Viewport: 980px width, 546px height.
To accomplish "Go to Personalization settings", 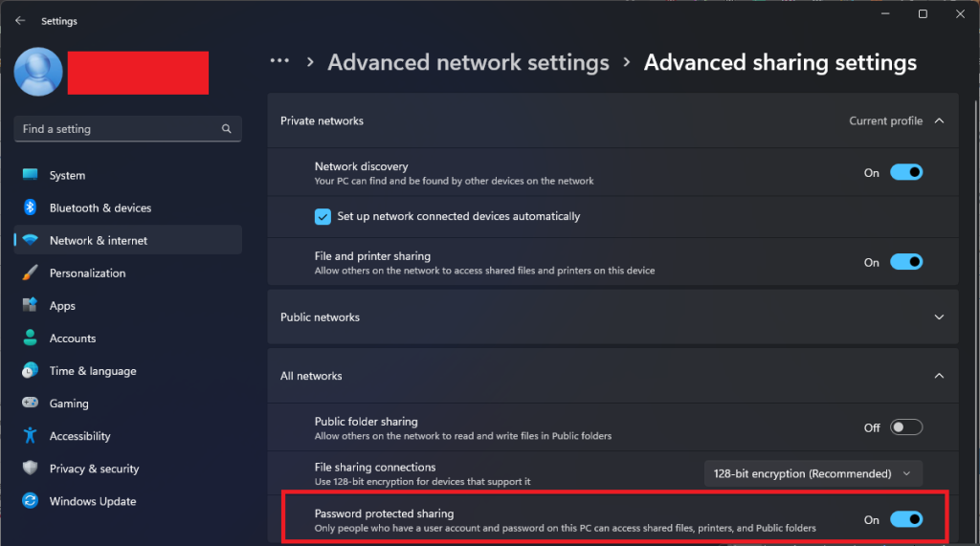I will click(x=128, y=273).
